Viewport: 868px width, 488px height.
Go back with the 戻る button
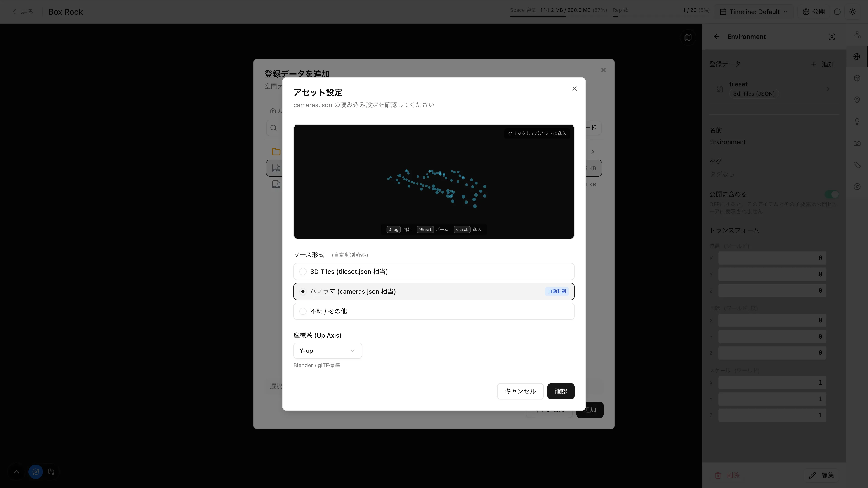[23, 12]
